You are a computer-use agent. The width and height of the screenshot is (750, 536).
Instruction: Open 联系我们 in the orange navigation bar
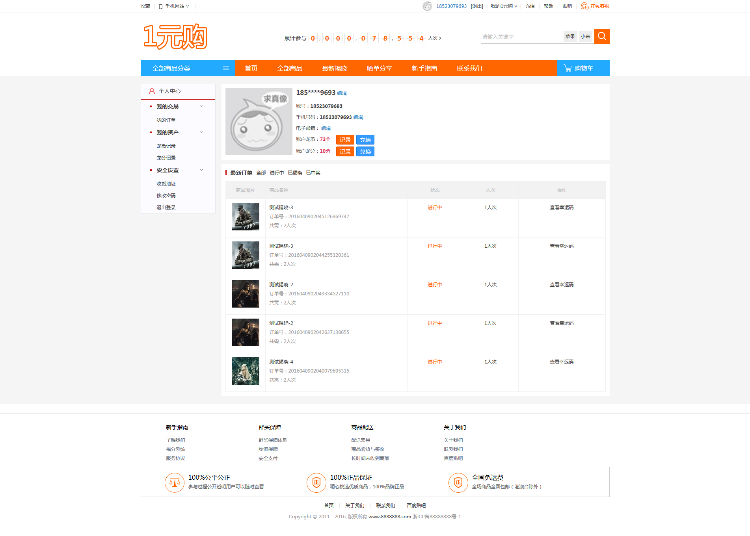pyautogui.click(x=469, y=68)
